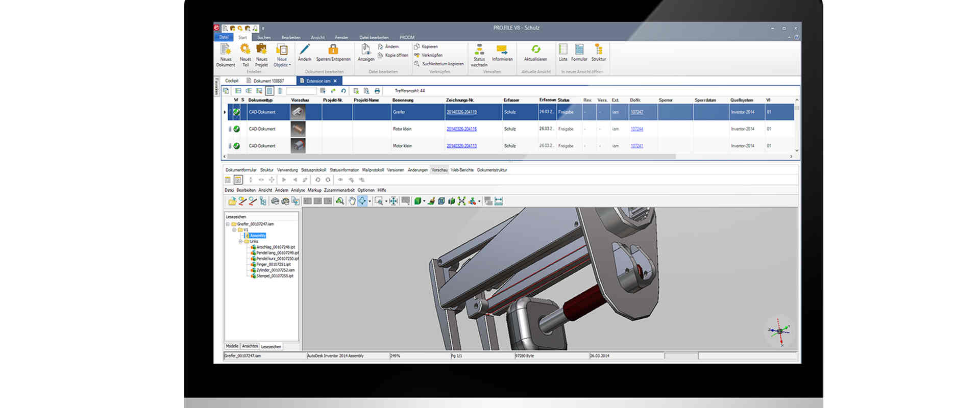Switch to the Suchen ribbon tab
980x408 pixels.
point(264,37)
